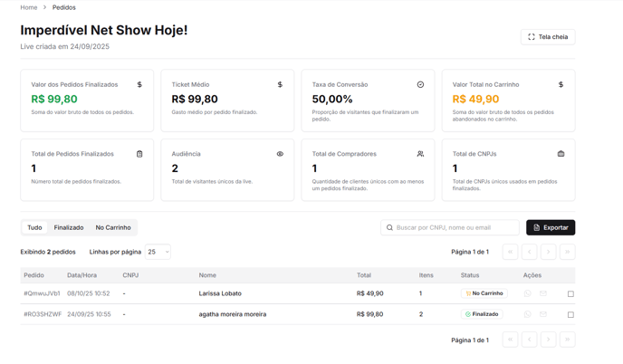623x364 pixels.
Task: Click the Exportar button
Action: click(x=551, y=227)
